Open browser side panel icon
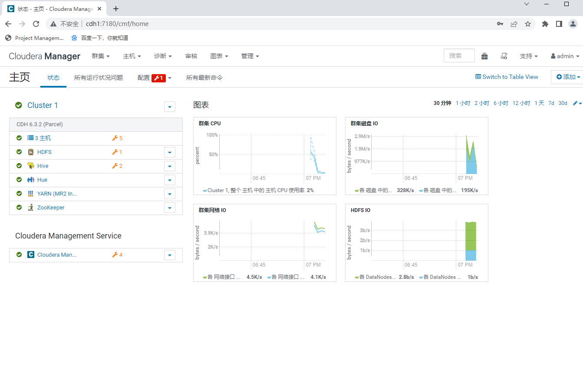 tap(559, 24)
